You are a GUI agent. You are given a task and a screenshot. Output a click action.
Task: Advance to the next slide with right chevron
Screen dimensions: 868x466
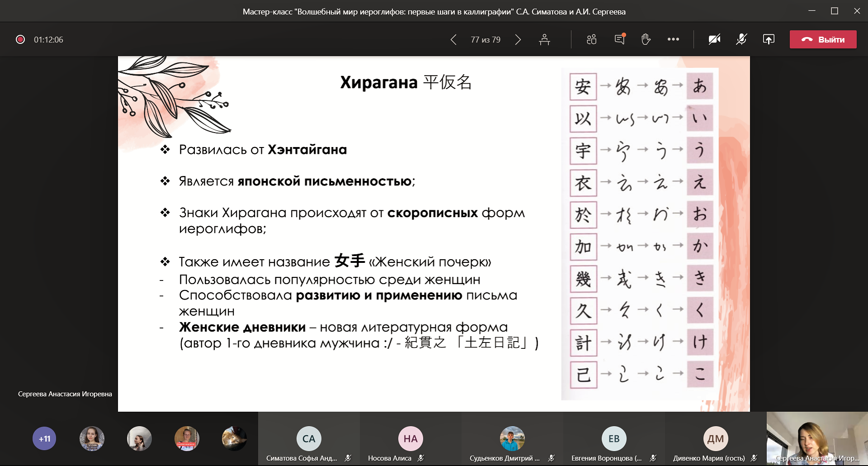point(518,40)
